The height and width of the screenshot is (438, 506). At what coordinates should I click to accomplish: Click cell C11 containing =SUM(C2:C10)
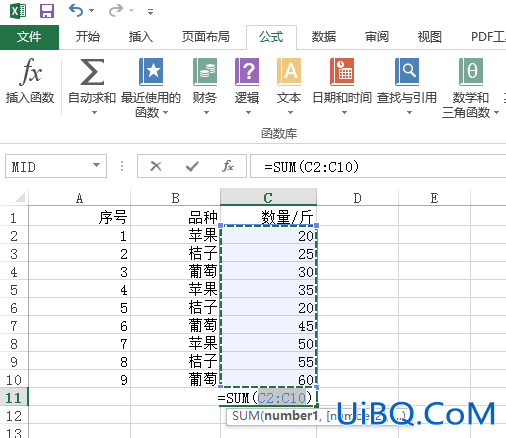268,398
